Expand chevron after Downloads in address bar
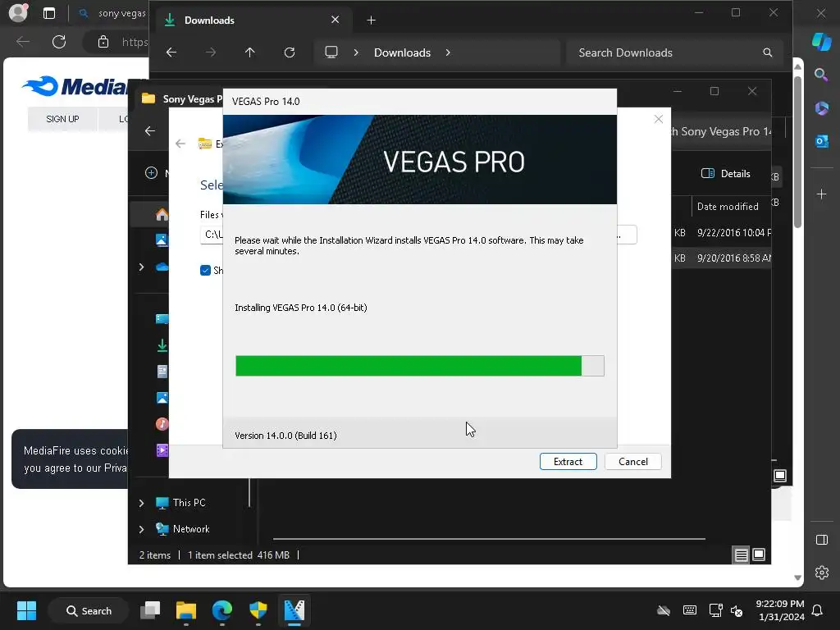 [x=448, y=52]
